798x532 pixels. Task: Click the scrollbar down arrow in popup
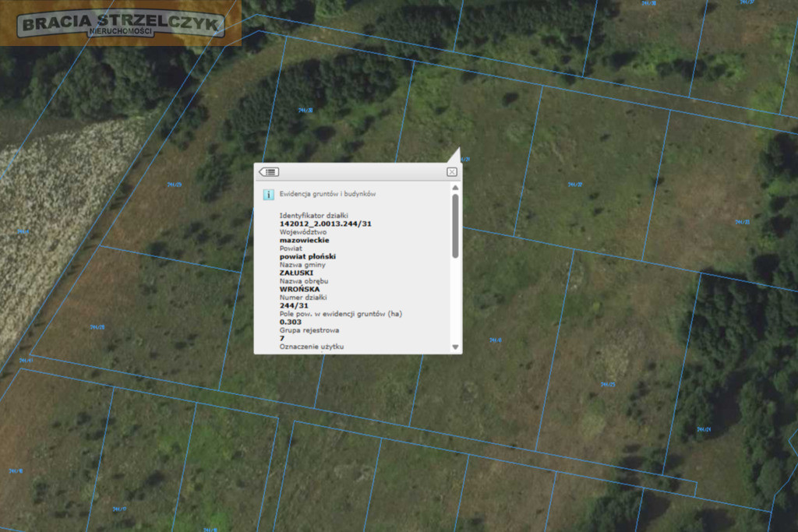(455, 347)
